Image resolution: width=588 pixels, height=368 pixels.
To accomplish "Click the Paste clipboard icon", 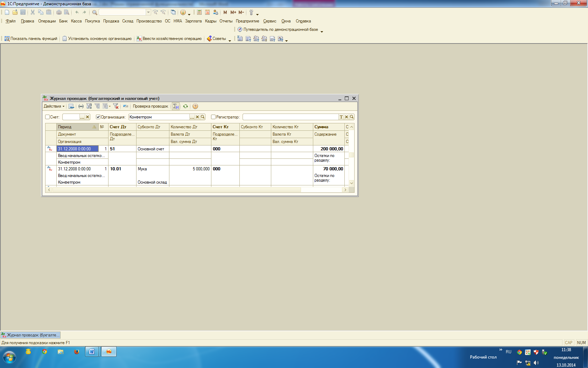I will point(49,12).
